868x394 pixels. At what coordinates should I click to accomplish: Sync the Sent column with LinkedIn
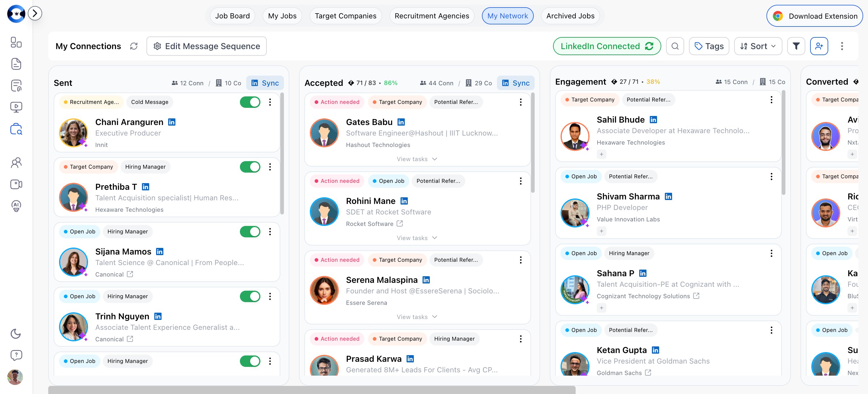click(x=265, y=83)
